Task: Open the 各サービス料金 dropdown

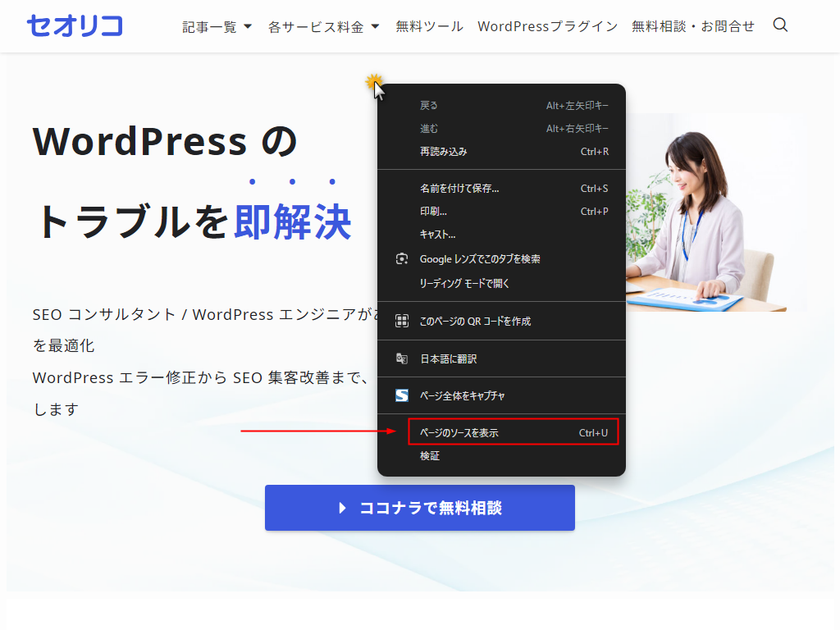Action: (316, 25)
